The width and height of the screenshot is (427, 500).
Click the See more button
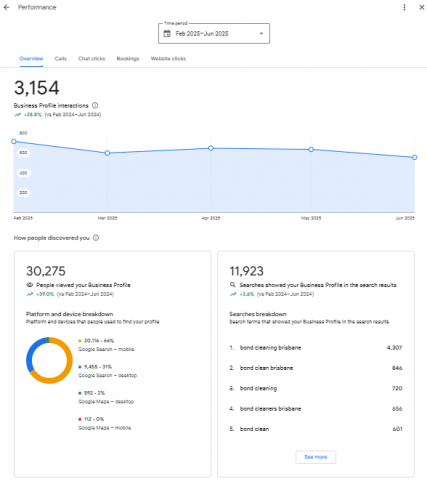(316, 457)
